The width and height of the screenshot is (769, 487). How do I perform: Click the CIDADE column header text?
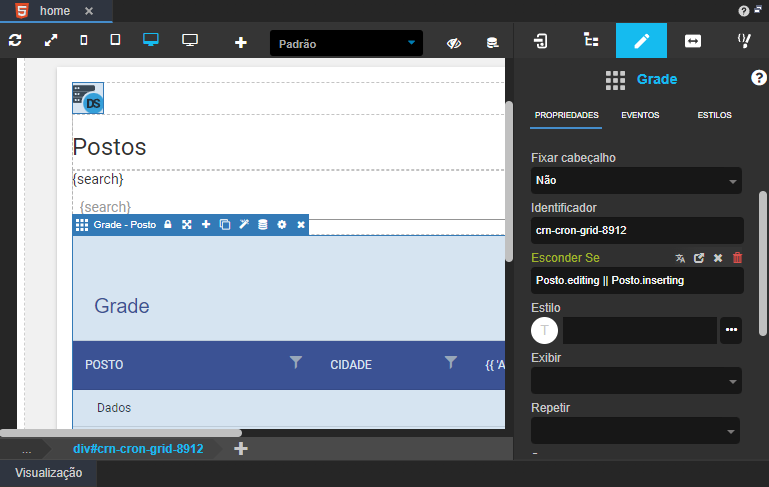[351, 365]
